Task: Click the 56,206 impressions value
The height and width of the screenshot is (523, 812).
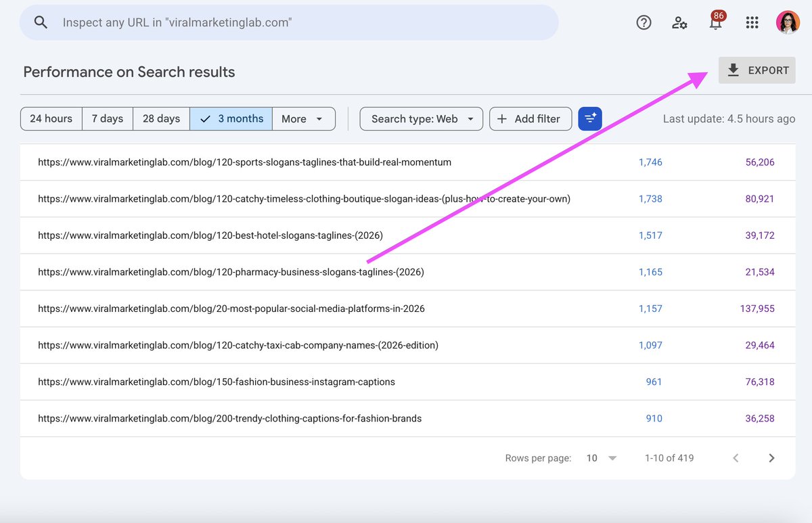Action: tap(760, 162)
